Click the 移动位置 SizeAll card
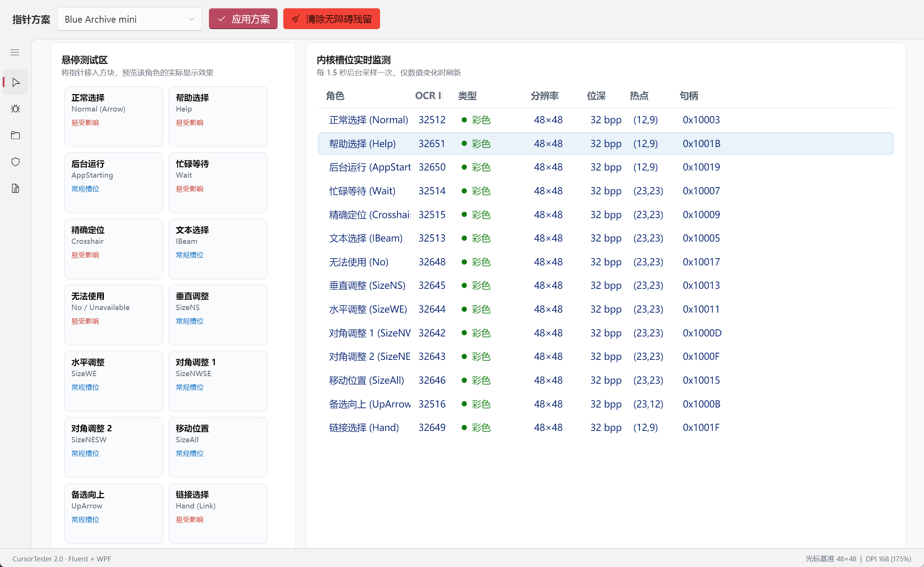Screen dimensions: 924x567 [x=218, y=447]
